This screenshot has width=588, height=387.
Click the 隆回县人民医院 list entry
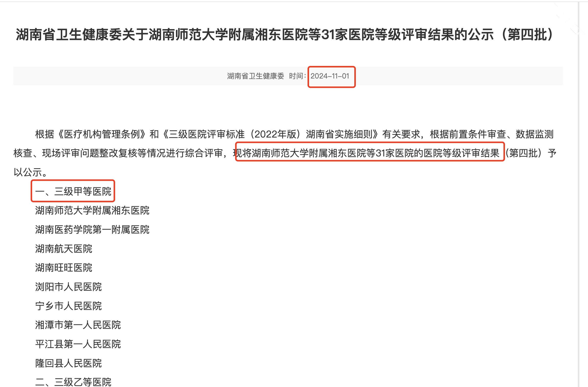(68, 363)
